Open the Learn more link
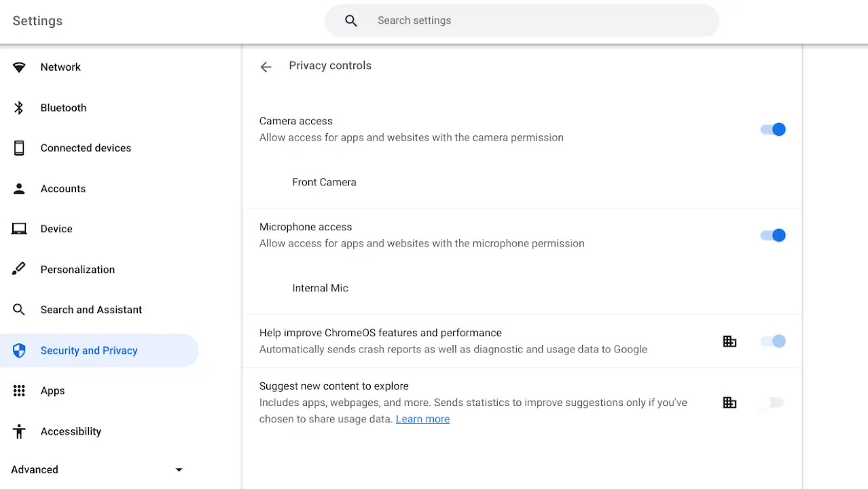The height and width of the screenshot is (489, 868). [422, 419]
